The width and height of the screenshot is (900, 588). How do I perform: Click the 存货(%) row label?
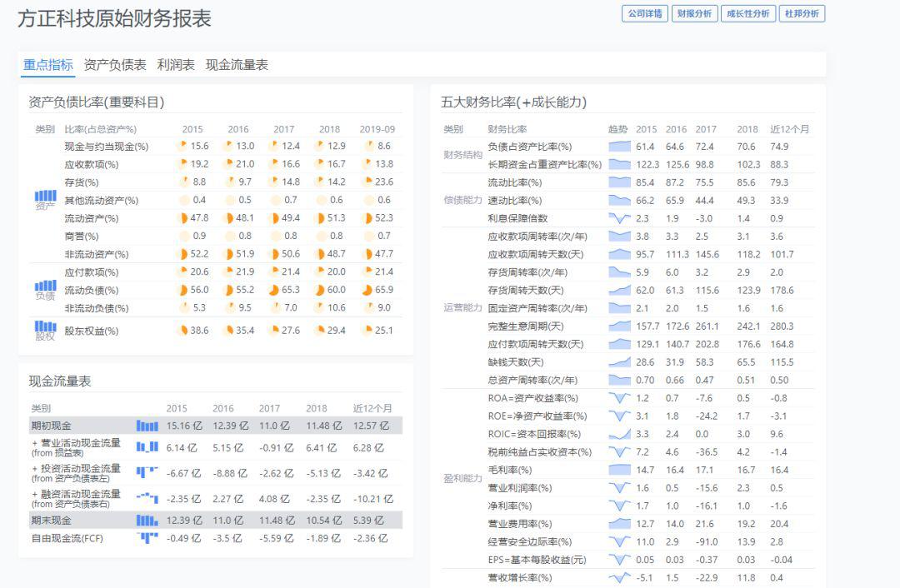tap(82, 182)
